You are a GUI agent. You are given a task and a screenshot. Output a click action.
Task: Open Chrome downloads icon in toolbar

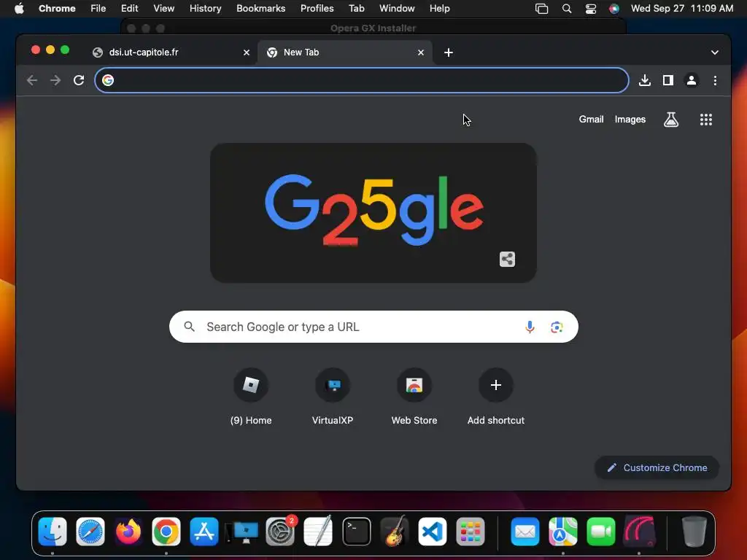645,80
